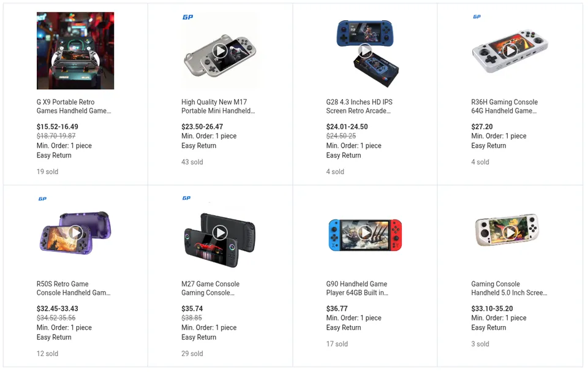
Task: Play the 5.0 Inch Gaming Console Handheld video
Action: point(511,231)
